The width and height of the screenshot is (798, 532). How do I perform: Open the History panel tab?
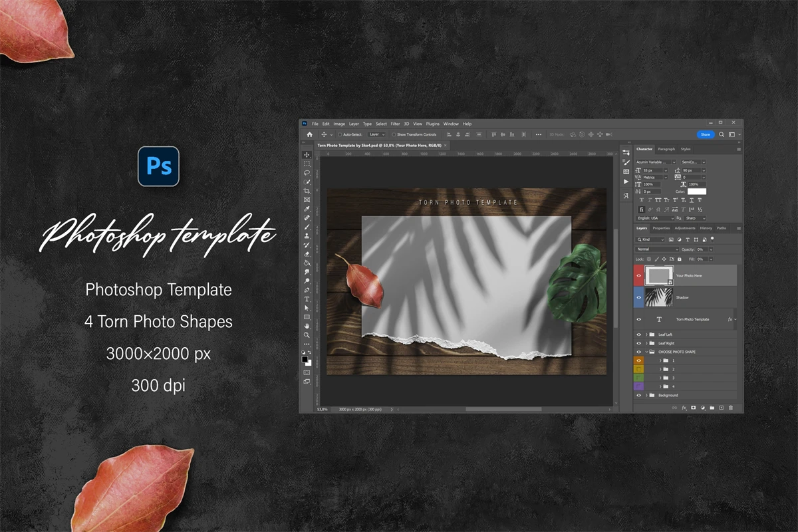[x=706, y=228]
